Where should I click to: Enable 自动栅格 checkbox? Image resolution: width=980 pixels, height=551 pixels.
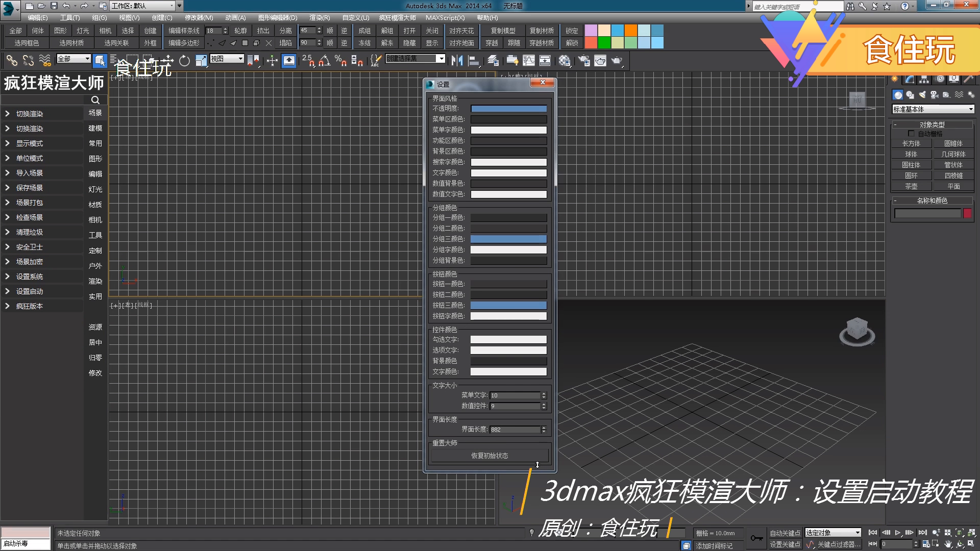pyautogui.click(x=911, y=134)
